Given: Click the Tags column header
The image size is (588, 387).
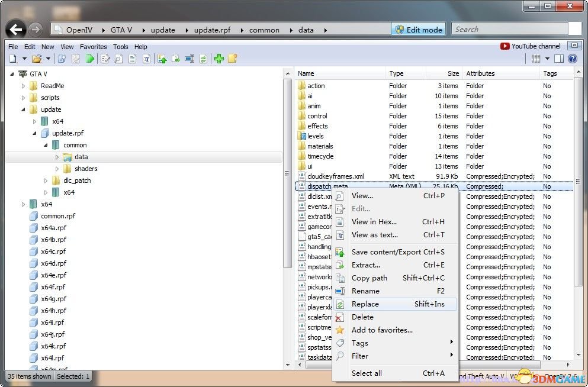Looking at the screenshot, I should (557, 73).
